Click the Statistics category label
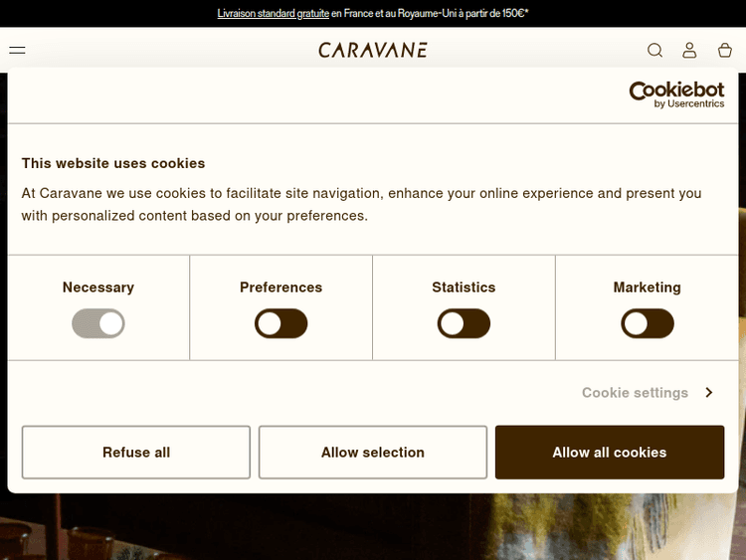The height and width of the screenshot is (560, 746). (x=464, y=287)
